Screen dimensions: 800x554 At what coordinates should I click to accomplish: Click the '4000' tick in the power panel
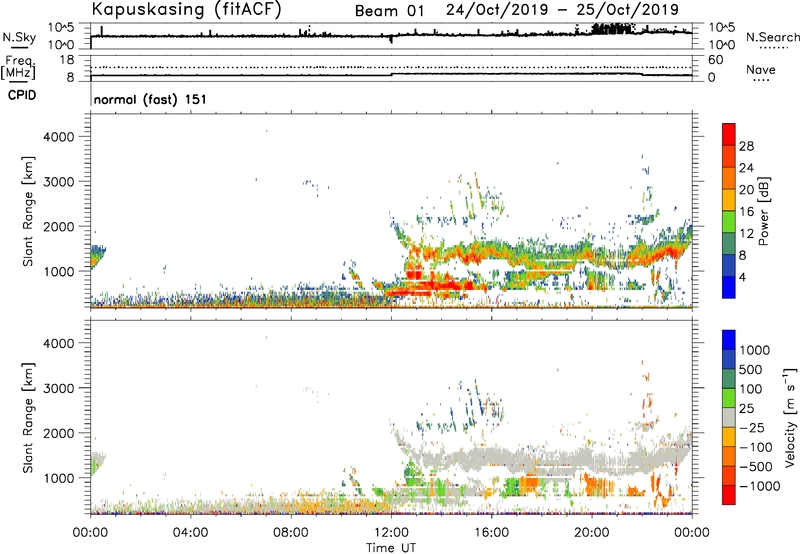coord(59,137)
